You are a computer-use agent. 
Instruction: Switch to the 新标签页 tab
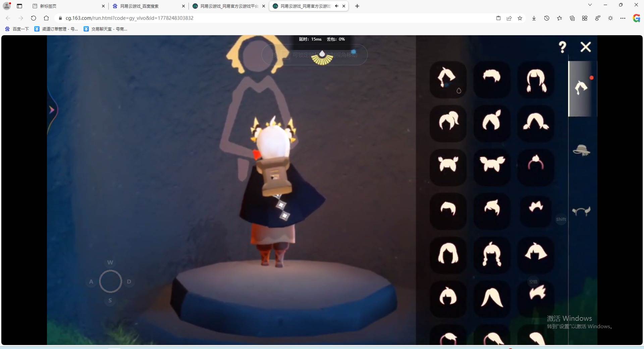click(x=69, y=6)
